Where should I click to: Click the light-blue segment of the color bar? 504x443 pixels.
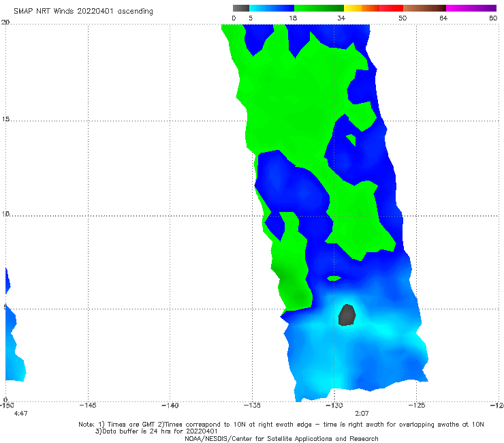pyautogui.click(x=272, y=8)
